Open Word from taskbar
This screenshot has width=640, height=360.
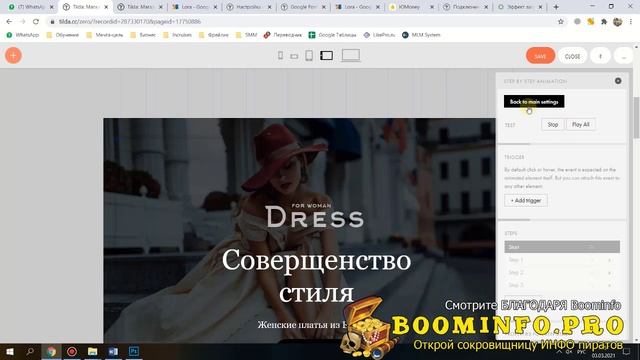click(113, 352)
